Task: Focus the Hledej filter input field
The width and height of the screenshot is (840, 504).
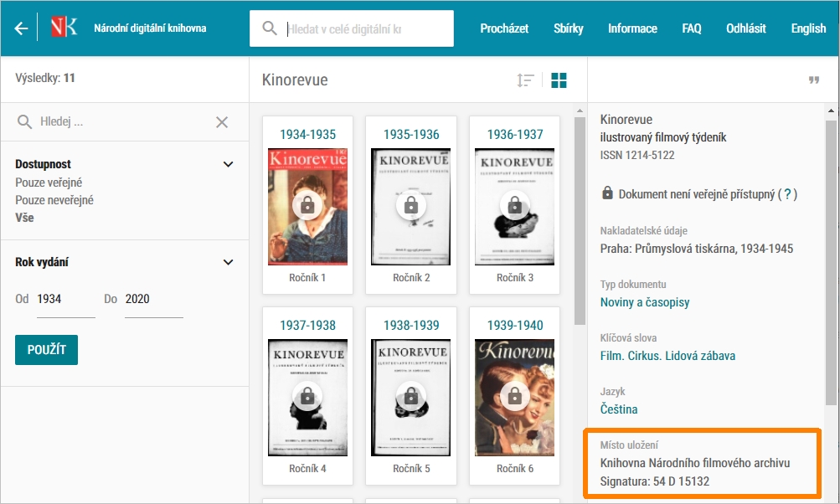Action: click(123, 121)
